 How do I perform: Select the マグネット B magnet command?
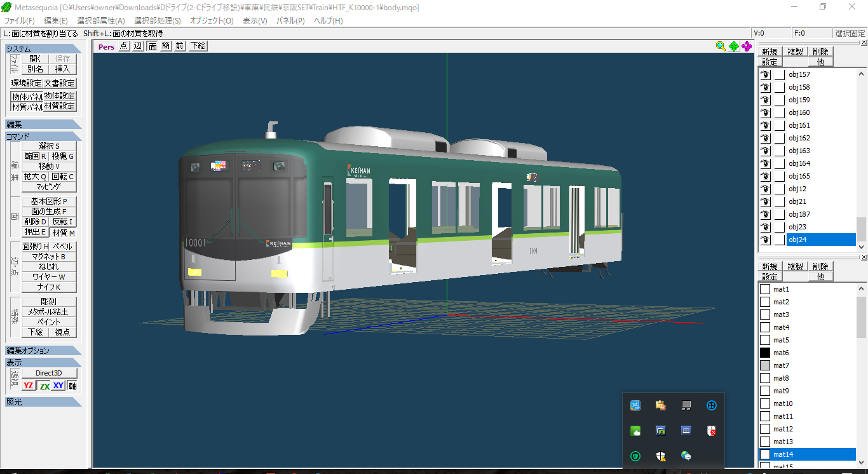(49, 257)
